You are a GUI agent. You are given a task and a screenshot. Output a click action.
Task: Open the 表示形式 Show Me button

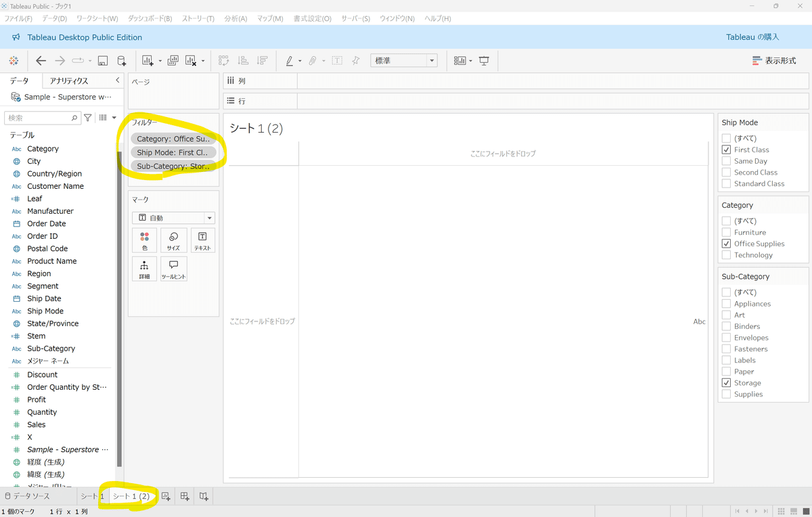[x=774, y=61]
